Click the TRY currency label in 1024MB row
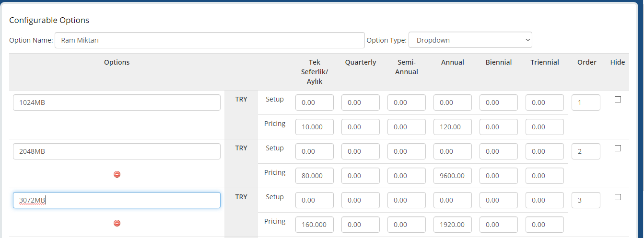 pos(241,99)
